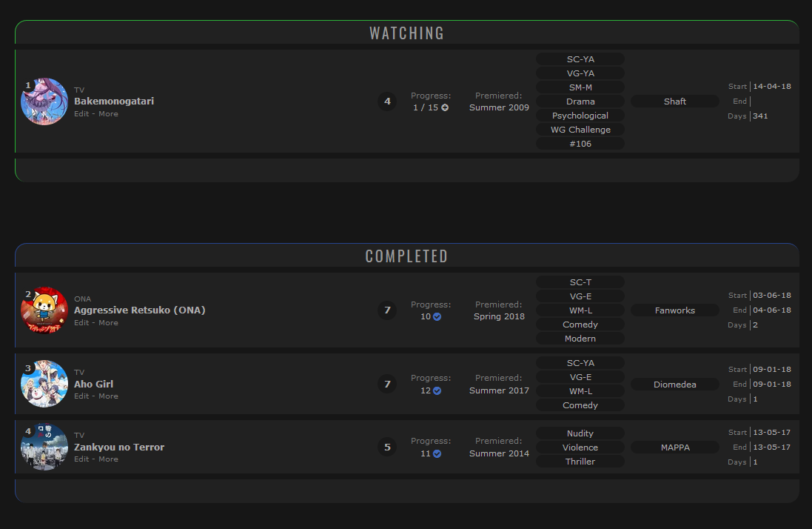This screenshot has height=529, width=812.
Task: Click the Bakemonogatari progress 1 / 15 value
Action: [x=426, y=107]
